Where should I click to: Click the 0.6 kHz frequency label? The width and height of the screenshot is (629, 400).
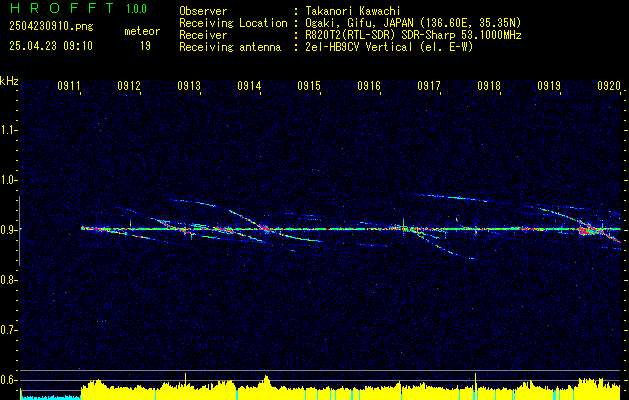pos(7,380)
